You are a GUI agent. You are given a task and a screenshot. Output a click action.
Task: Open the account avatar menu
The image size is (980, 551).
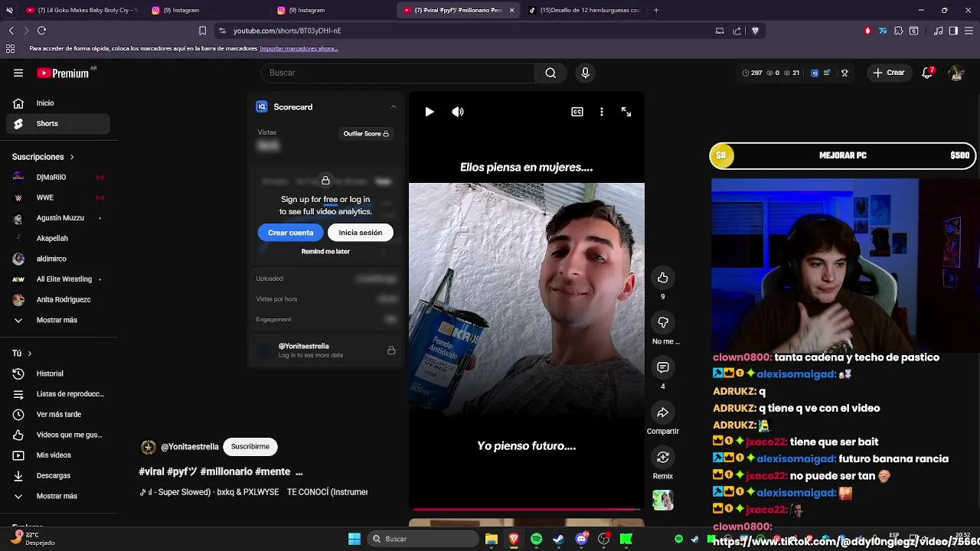955,73
